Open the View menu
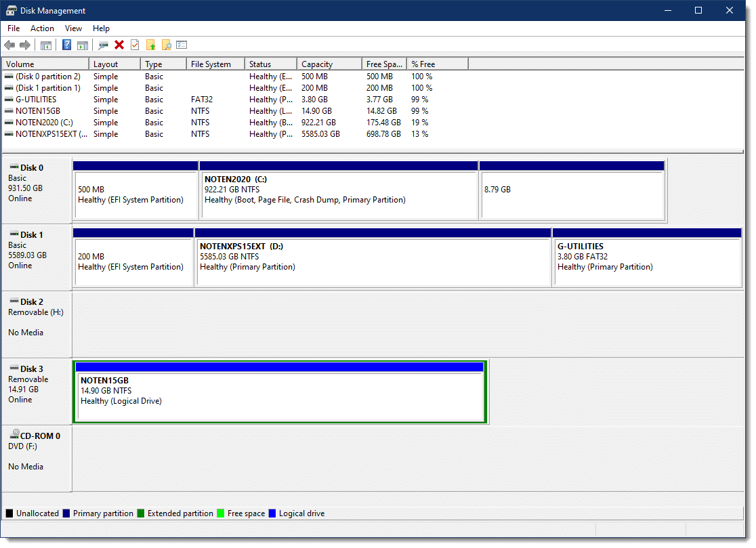The image size is (756, 548). click(x=73, y=28)
